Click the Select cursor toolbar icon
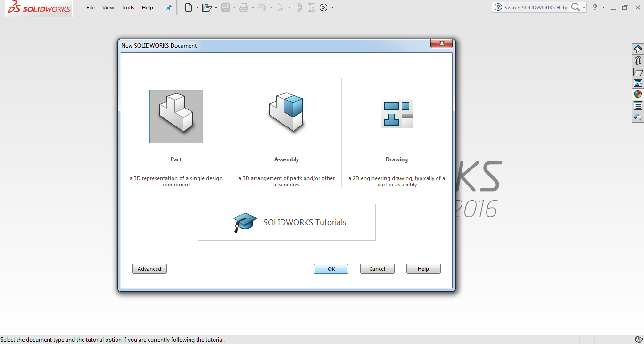The image size is (644, 344). click(x=281, y=8)
